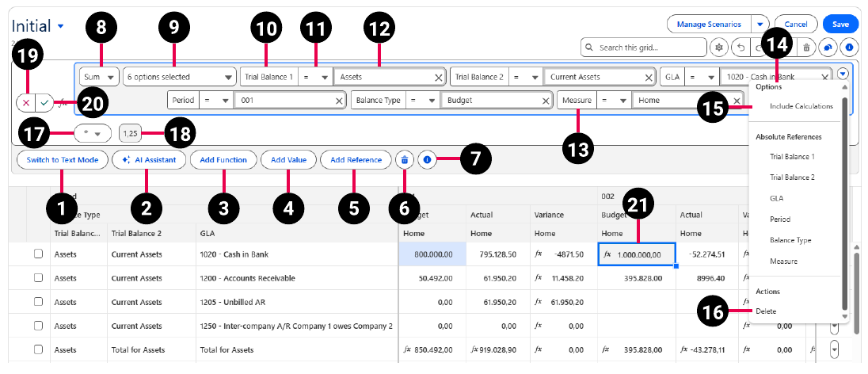This screenshot has height=374, width=868.
Task: Toggle formula options chevron menu
Action: (843, 73)
